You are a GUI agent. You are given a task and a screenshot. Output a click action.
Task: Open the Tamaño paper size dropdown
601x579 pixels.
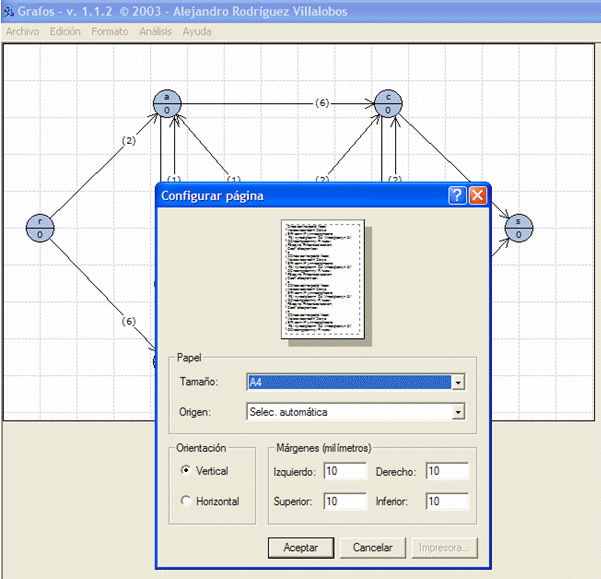[x=458, y=382]
